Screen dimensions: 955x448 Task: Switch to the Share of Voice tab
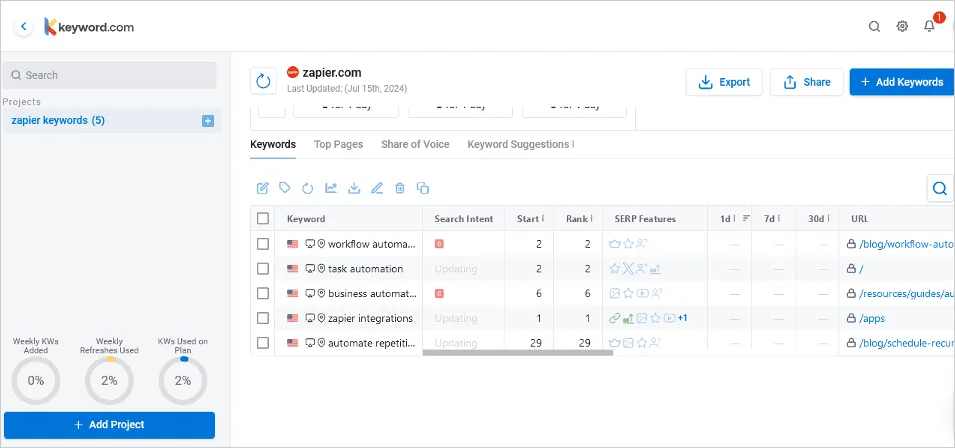click(415, 145)
